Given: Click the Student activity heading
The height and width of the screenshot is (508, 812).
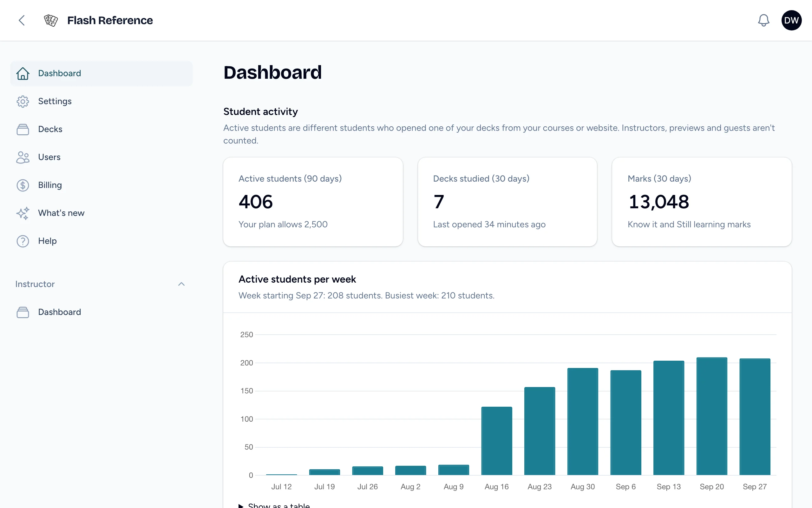Looking at the screenshot, I should [x=260, y=111].
